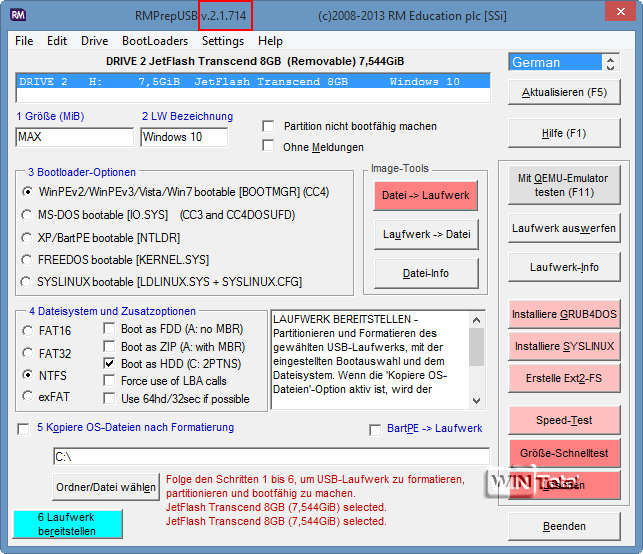The width and height of the screenshot is (643, 554).
Task: Enable Kopiere OS-Dateien nach Formatierung checkbox
Action: [x=23, y=429]
